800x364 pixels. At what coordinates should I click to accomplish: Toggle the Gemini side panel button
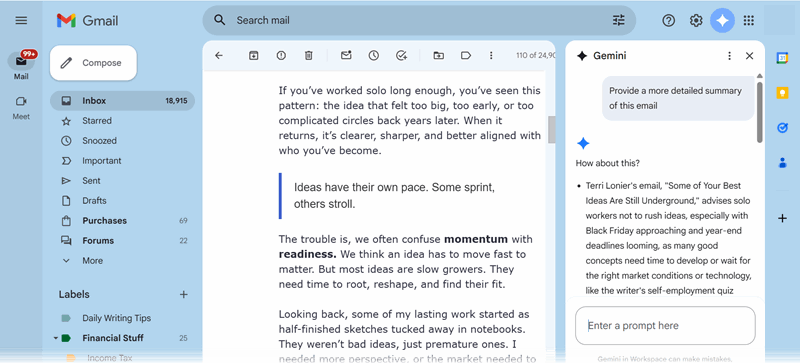click(x=722, y=20)
